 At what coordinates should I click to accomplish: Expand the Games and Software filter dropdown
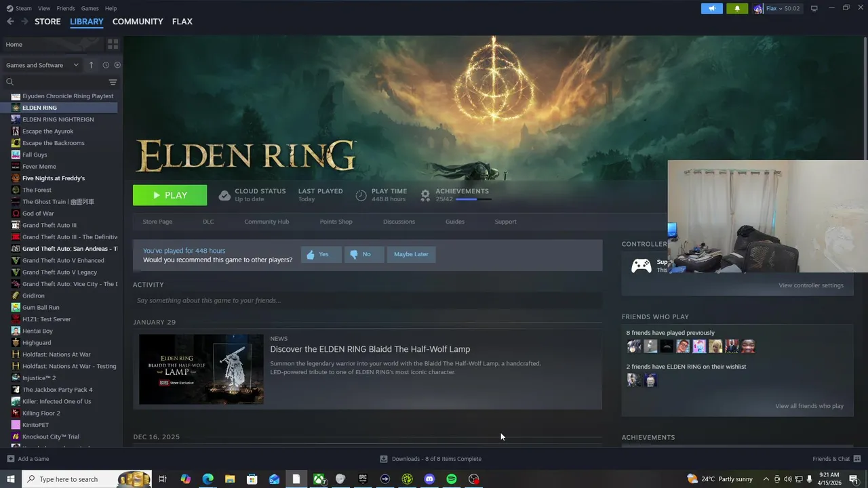(42, 65)
